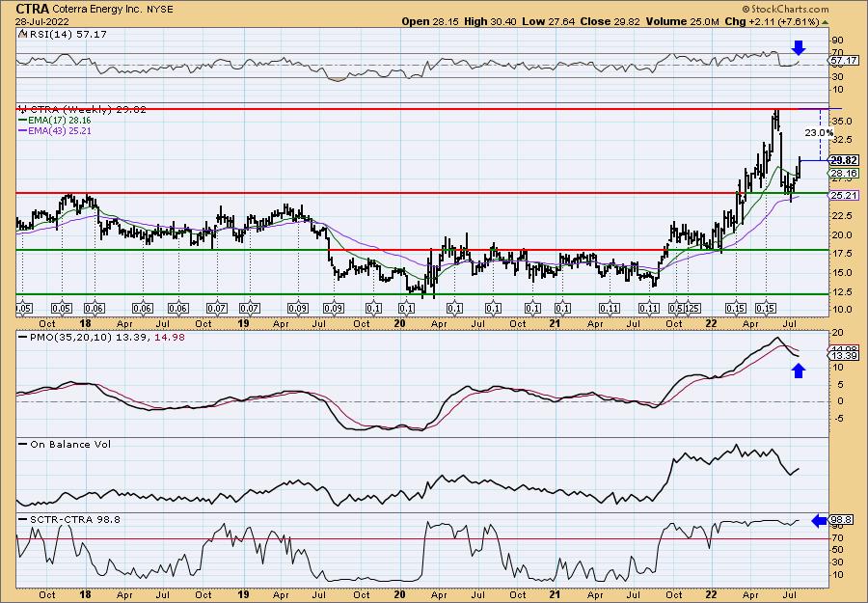
Task: Click the 125 dividend marker
Action: coord(692,309)
